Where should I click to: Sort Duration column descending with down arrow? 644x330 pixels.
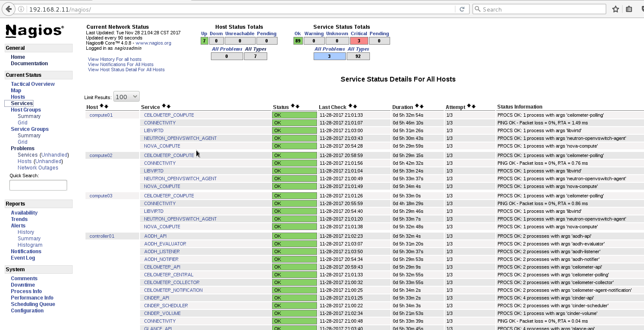(421, 106)
